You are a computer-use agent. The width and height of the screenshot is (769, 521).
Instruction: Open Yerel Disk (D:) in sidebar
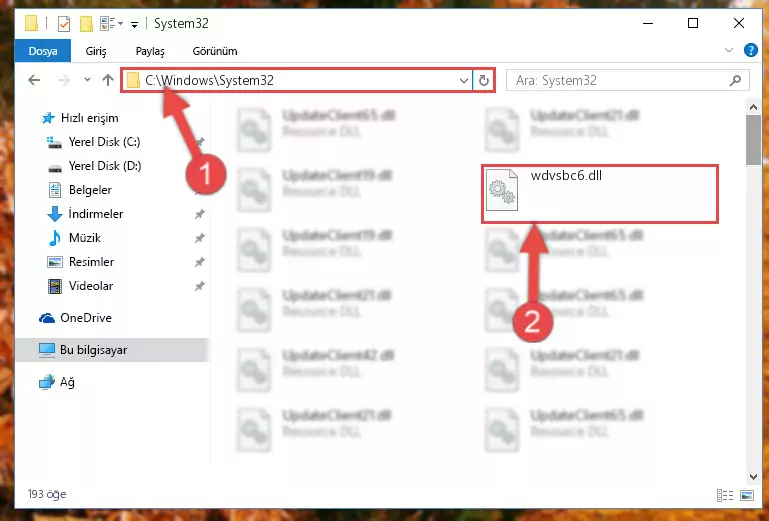[104, 166]
